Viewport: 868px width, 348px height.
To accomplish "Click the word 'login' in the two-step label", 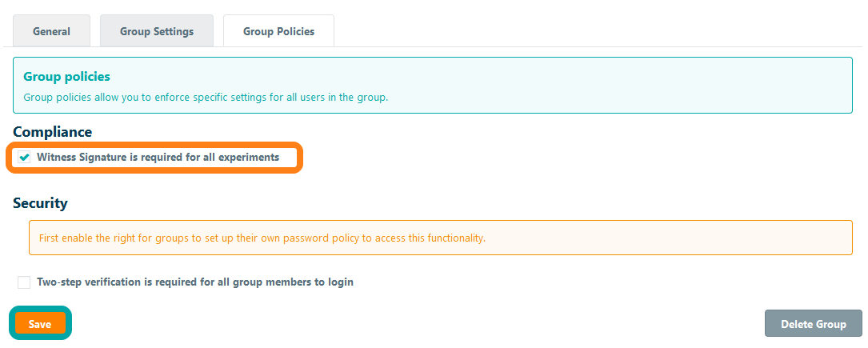I will click(340, 282).
